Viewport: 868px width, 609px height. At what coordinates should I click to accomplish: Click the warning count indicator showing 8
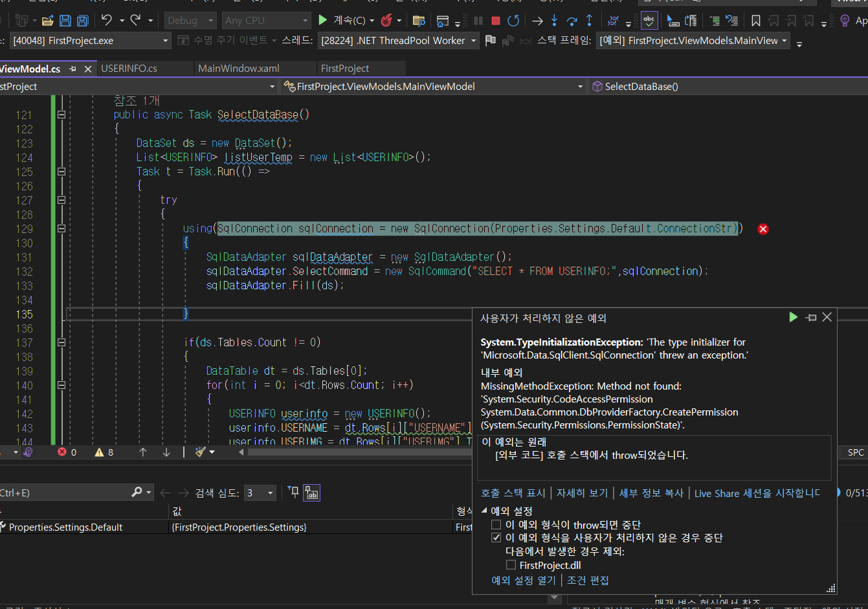(x=104, y=452)
